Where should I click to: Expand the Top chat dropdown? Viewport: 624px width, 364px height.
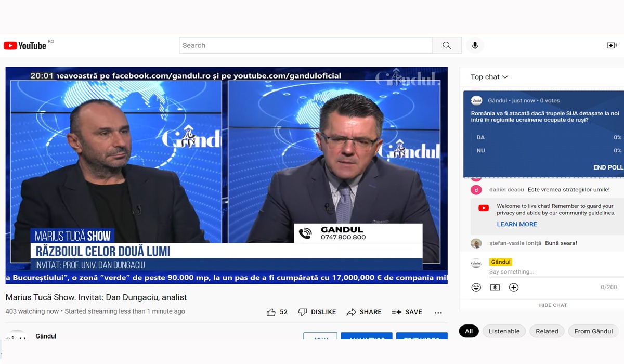tap(489, 77)
